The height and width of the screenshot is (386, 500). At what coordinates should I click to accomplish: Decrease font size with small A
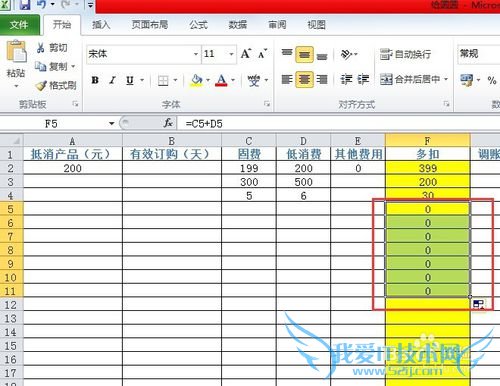point(263,54)
